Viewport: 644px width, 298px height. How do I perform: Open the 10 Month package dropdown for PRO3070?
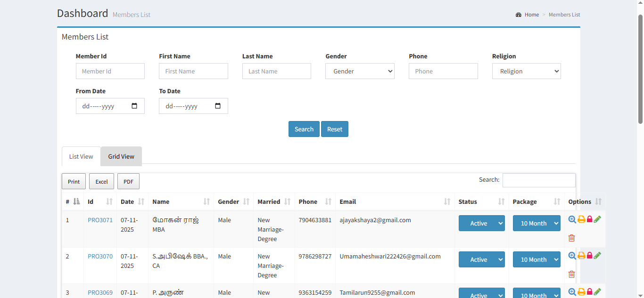(537, 259)
